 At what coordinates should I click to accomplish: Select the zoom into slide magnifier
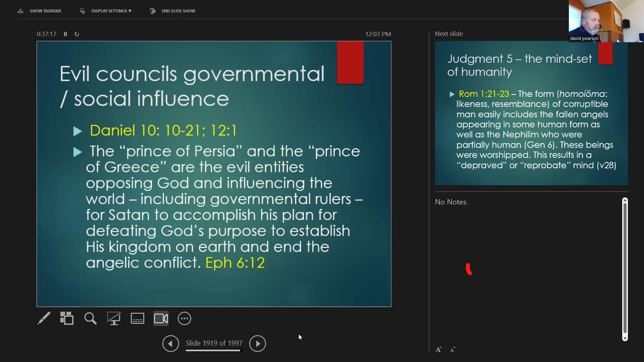pos(91,318)
